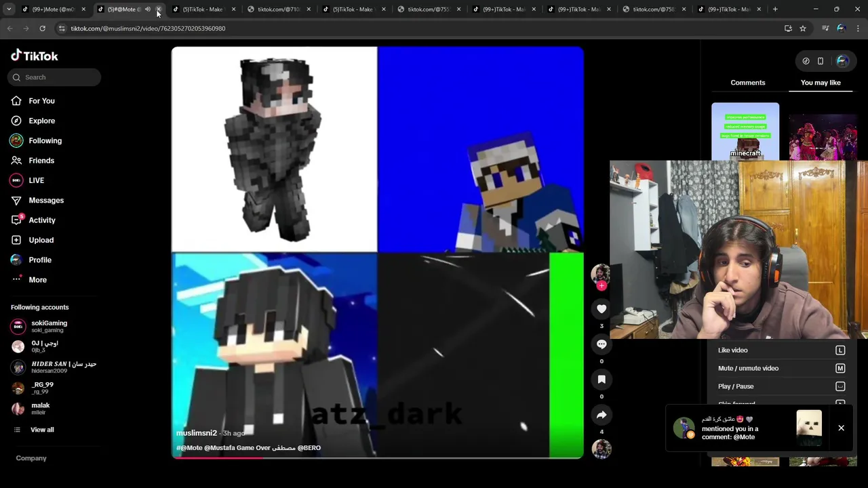Open the video creator's avatar

(601, 273)
